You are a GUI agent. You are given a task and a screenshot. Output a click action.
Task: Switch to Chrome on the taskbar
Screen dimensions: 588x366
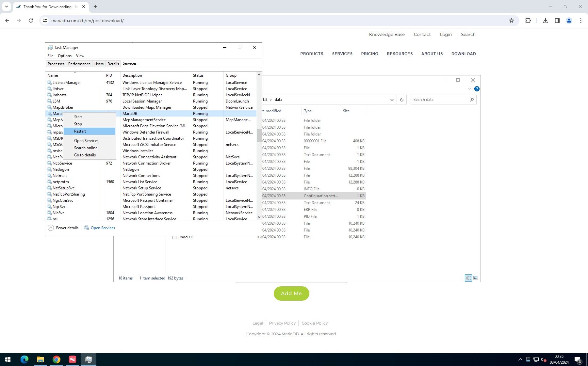57,359
